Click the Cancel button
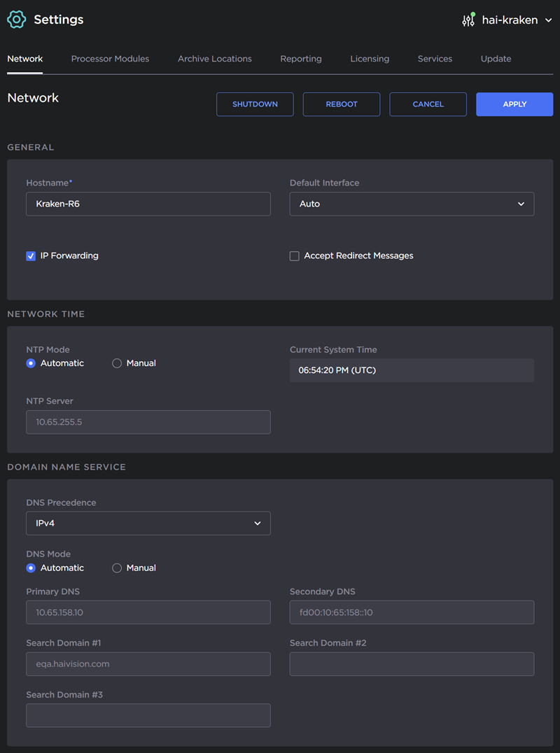The height and width of the screenshot is (753, 560). (428, 104)
